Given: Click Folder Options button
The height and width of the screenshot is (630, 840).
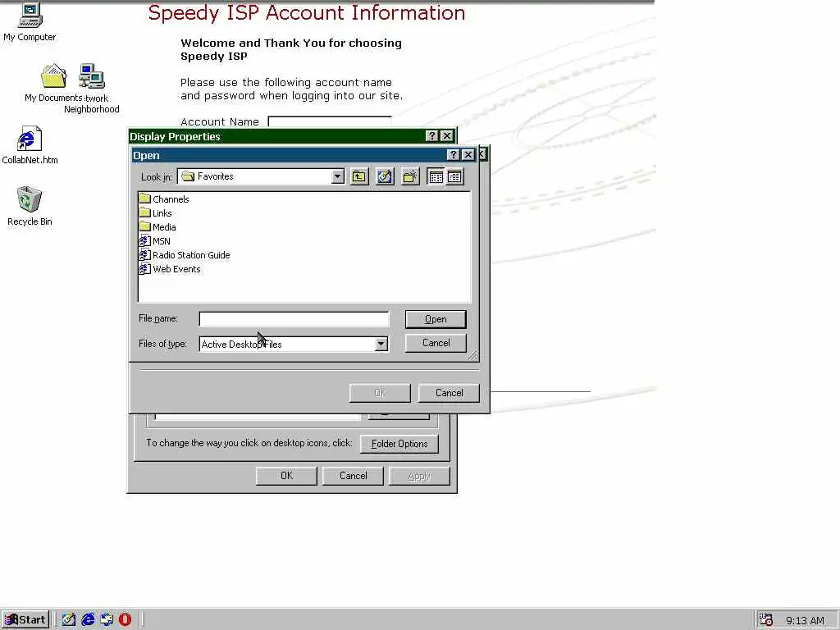Looking at the screenshot, I should [399, 444].
